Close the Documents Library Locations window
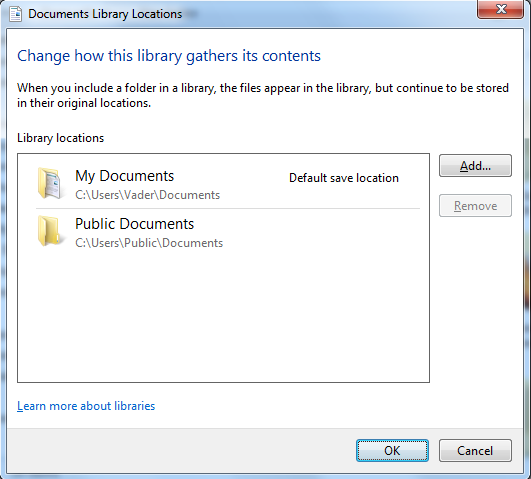The width and height of the screenshot is (531, 479). (x=501, y=9)
